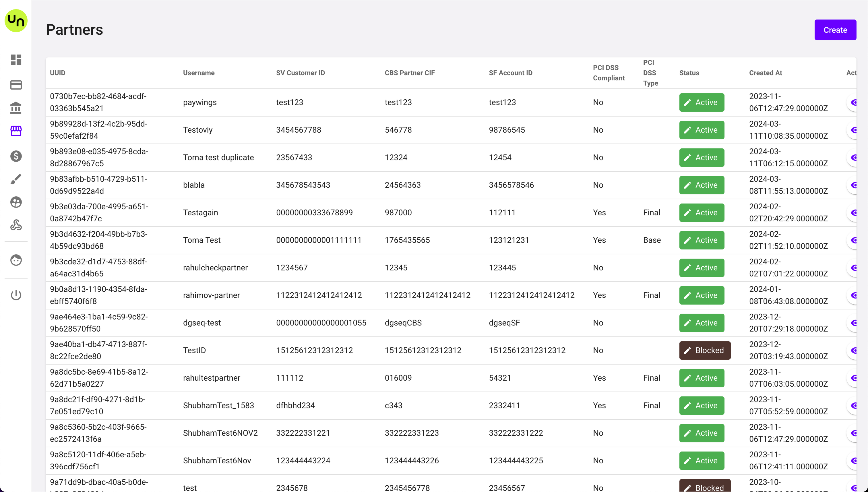The height and width of the screenshot is (492, 868).
Task: Click the power logout icon
Action: [16, 295]
